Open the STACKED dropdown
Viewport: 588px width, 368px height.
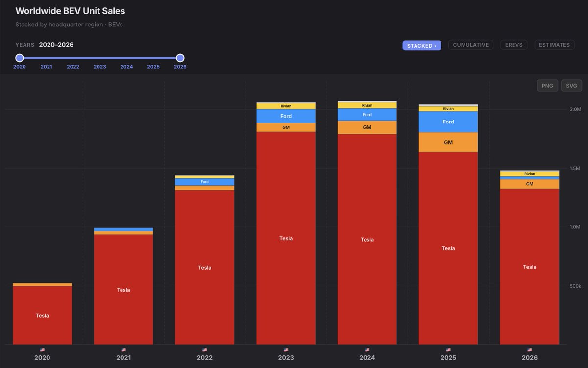pos(422,45)
